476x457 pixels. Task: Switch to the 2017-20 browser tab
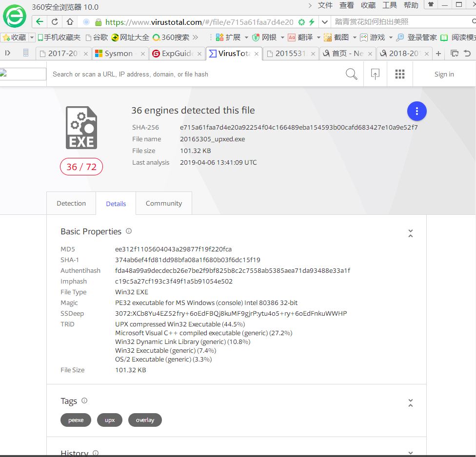pos(63,54)
